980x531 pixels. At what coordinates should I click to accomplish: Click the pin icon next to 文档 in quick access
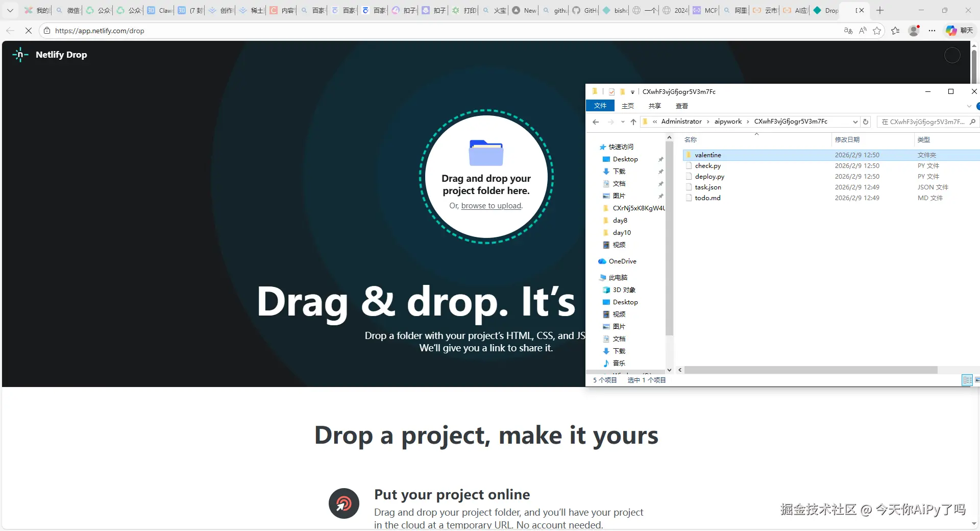[661, 184]
